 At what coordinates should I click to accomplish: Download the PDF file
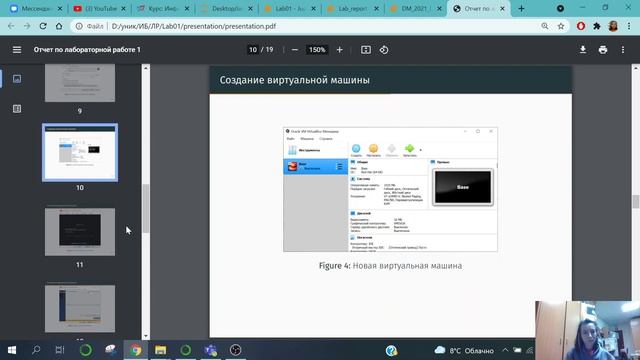pyautogui.click(x=583, y=50)
